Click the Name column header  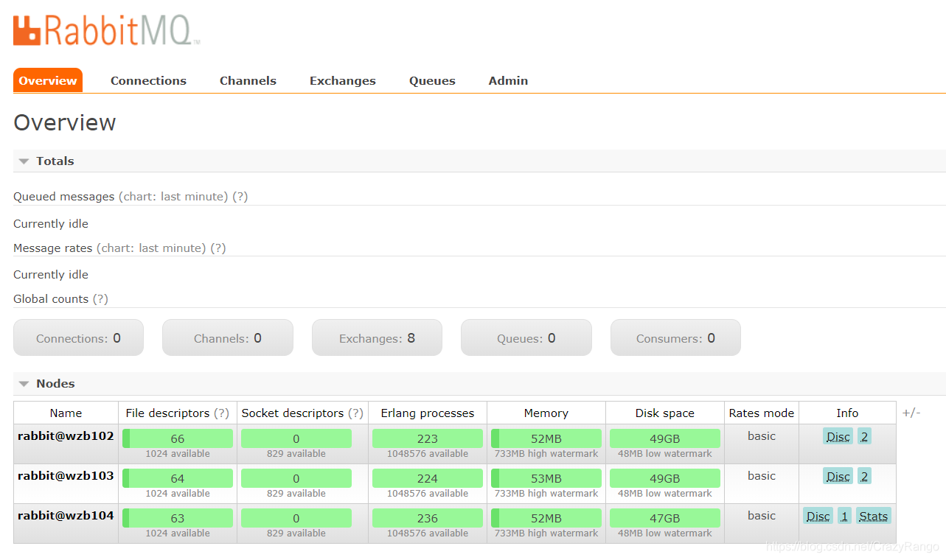coord(66,413)
